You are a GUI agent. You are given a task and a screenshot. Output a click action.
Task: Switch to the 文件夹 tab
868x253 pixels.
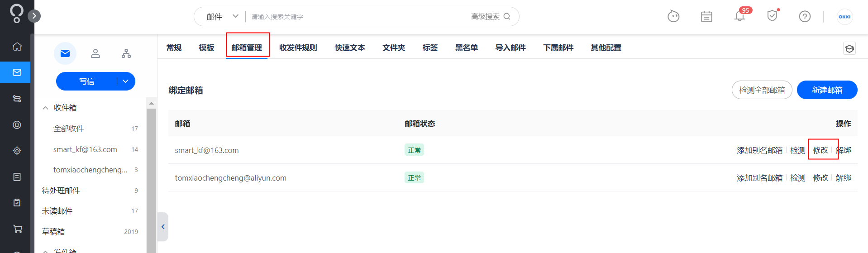[x=394, y=48]
